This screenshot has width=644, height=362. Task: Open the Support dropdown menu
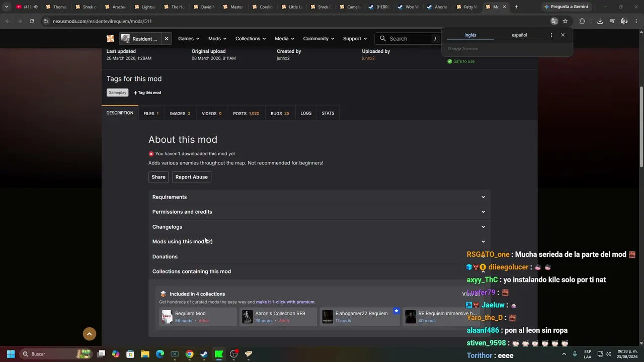tap(355, 39)
